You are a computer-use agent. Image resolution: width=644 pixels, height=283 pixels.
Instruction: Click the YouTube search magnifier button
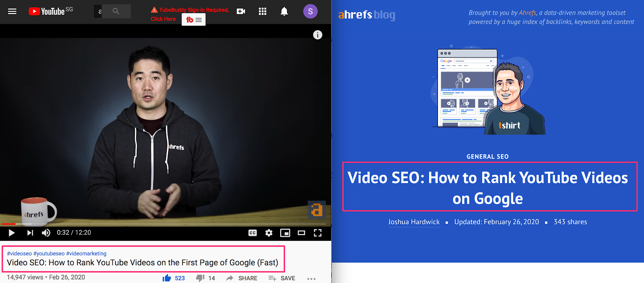tap(116, 11)
